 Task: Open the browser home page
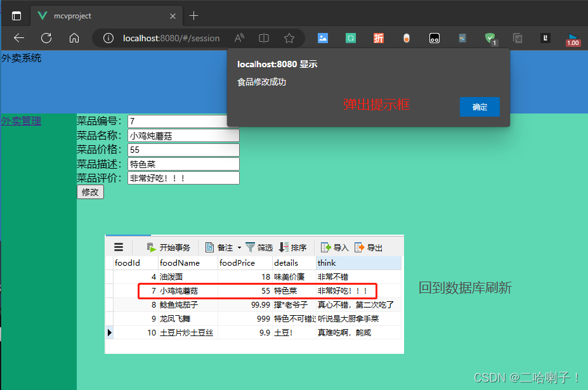tap(74, 38)
